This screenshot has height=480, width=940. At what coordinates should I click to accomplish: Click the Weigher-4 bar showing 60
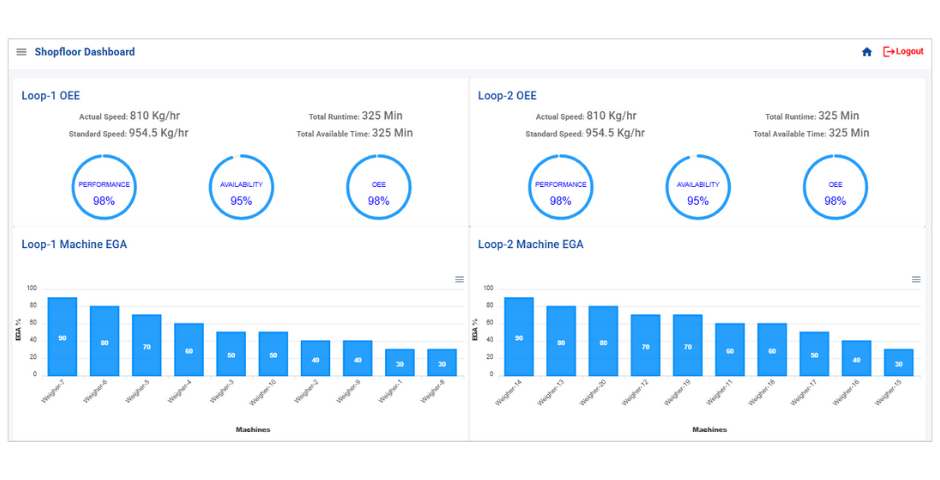[189, 350]
